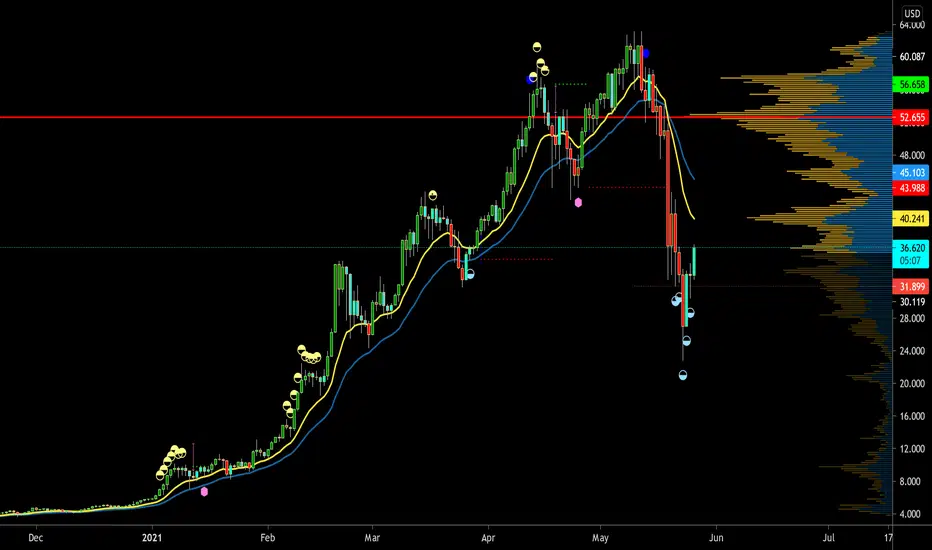Click the Apr label on time axis
Screen dimensions: 932x550
(488, 538)
